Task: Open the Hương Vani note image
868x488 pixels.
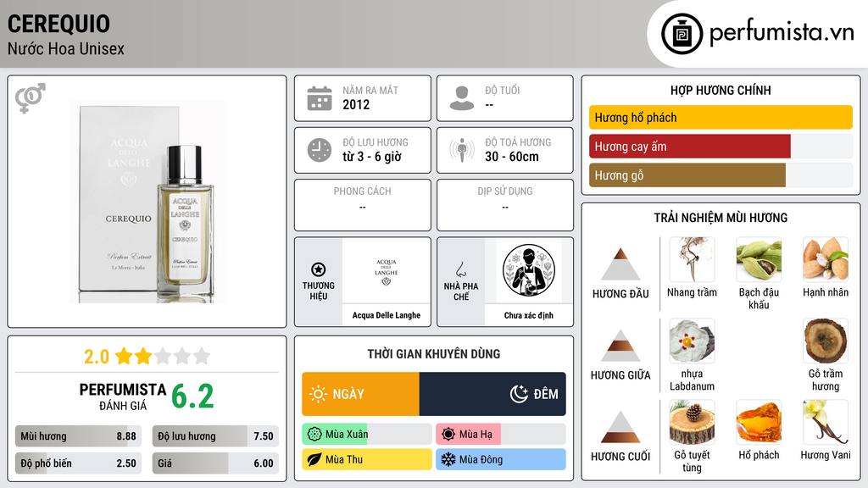Action: [x=826, y=422]
